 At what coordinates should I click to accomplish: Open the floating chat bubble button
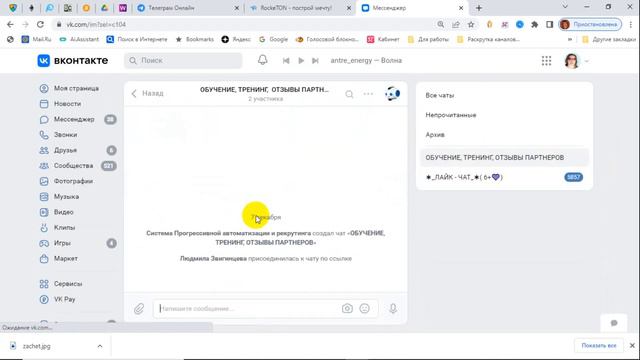click(614, 323)
